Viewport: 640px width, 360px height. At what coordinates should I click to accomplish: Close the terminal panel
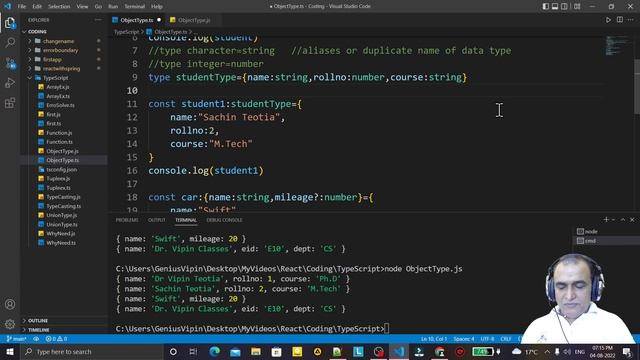[632, 220]
